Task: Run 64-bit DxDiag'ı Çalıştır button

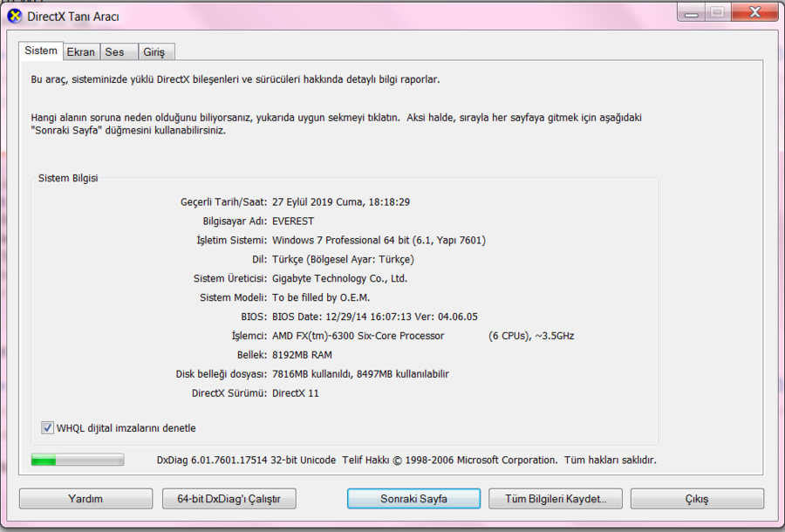Action: point(229,499)
